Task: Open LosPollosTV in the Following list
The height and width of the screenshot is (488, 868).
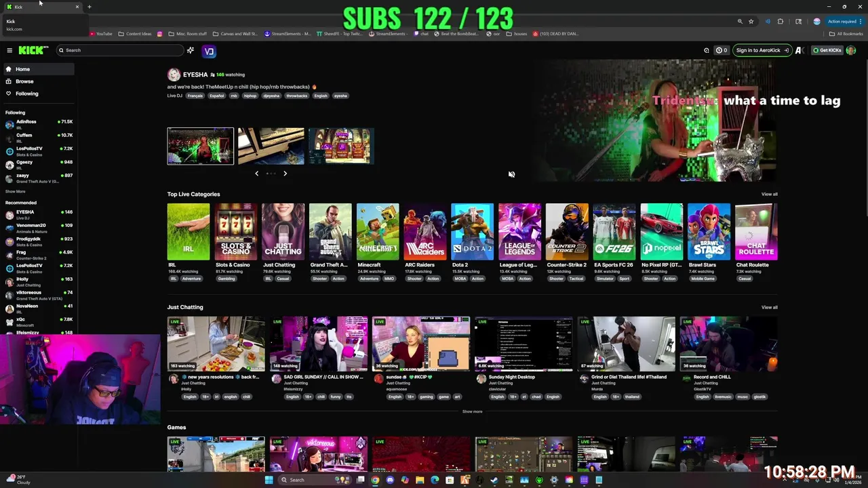Action: tap(39, 151)
